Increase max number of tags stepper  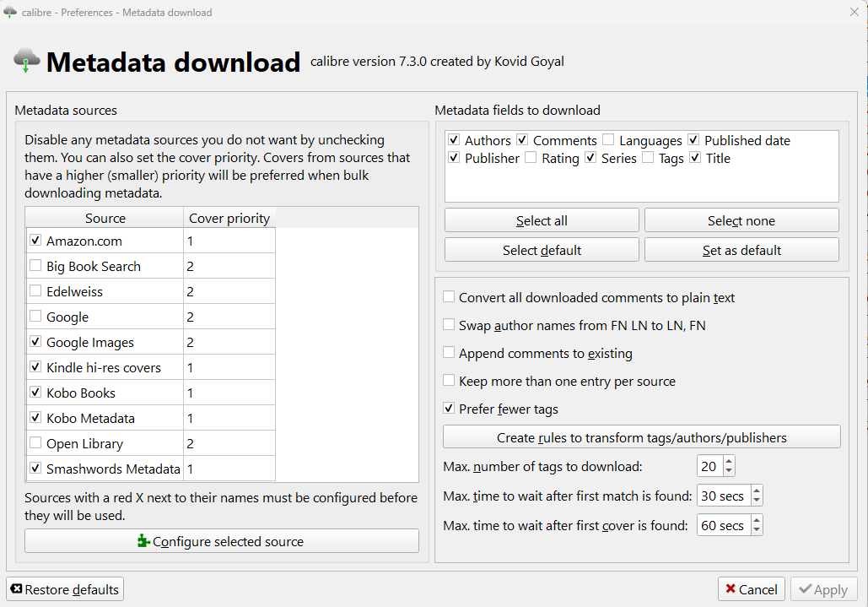tap(729, 461)
